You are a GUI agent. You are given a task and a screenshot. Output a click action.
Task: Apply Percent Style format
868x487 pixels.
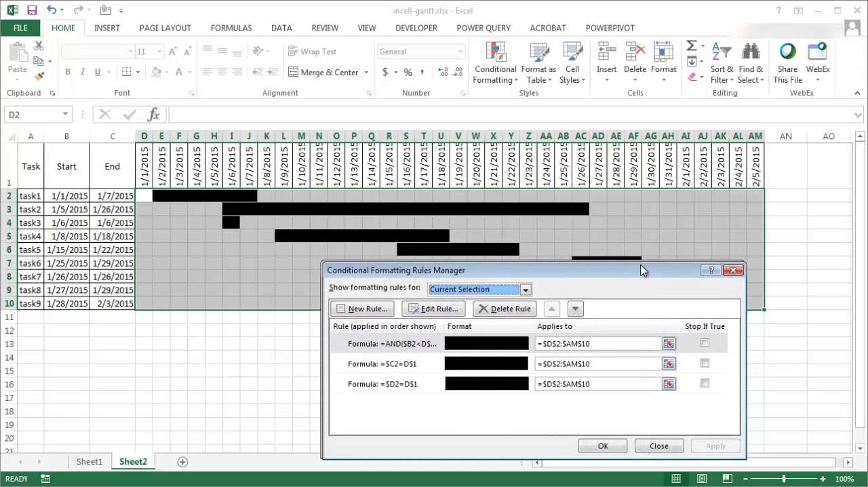pyautogui.click(x=408, y=72)
